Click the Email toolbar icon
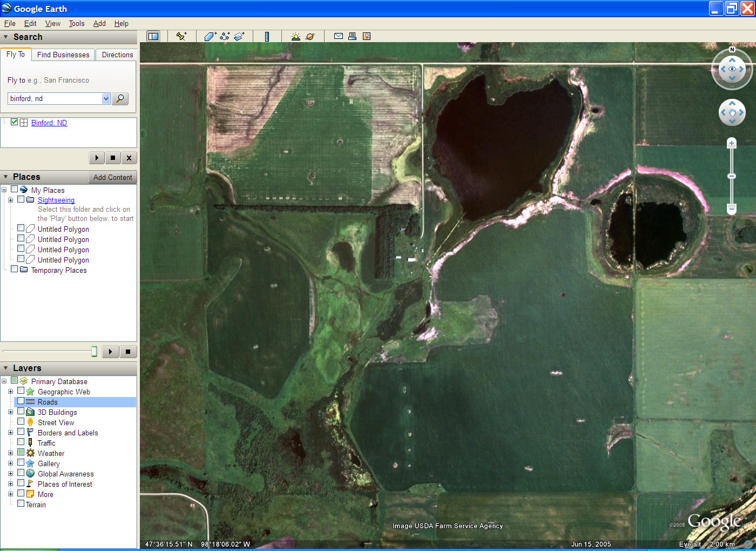The width and height of the screenshot is (756, 551). [x=339, y=36]
